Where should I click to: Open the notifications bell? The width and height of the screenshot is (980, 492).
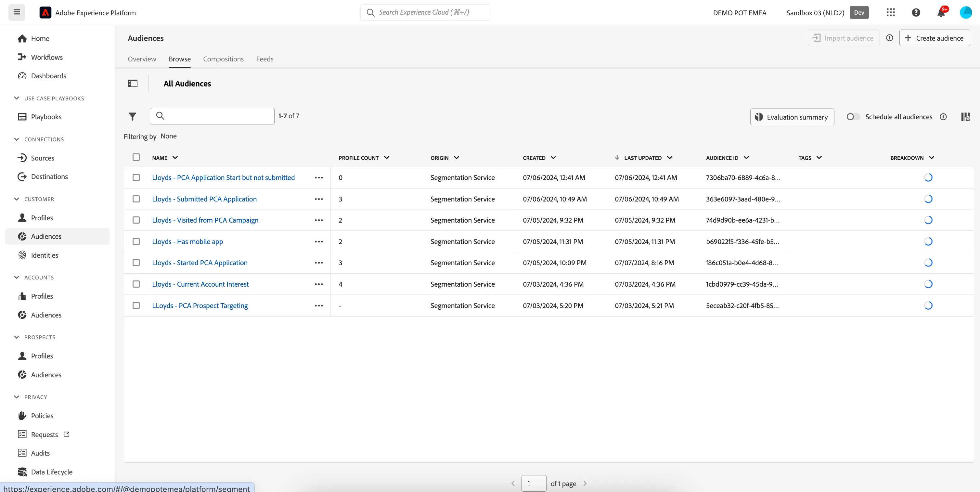(x=941, y=13)
